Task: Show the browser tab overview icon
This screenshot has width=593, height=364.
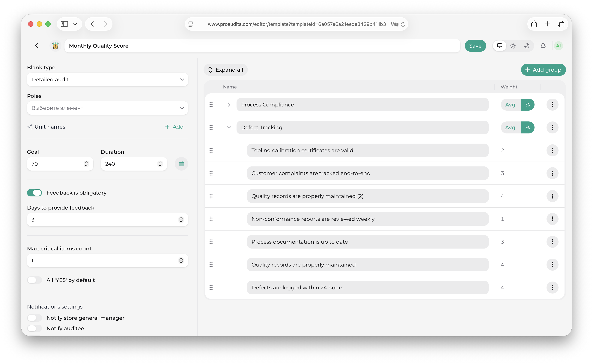Action: (x=561, y=24)
